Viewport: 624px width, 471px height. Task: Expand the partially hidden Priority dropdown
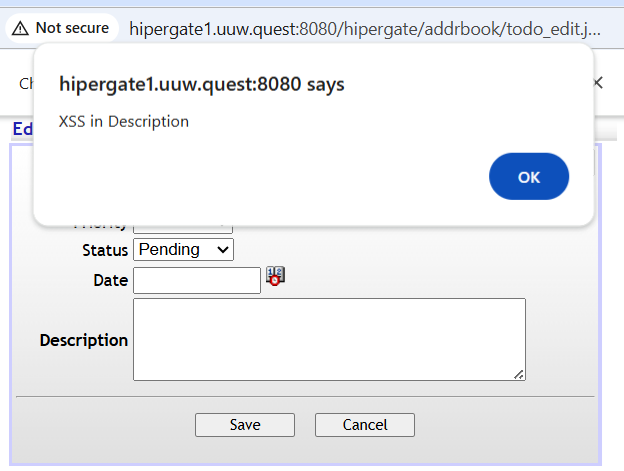[182, 229]
